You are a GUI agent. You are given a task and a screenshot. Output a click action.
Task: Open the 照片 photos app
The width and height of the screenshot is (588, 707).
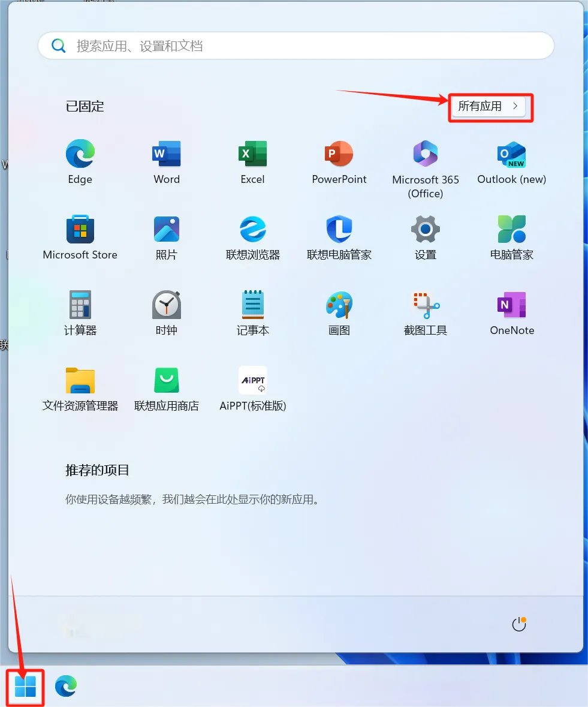167,237
